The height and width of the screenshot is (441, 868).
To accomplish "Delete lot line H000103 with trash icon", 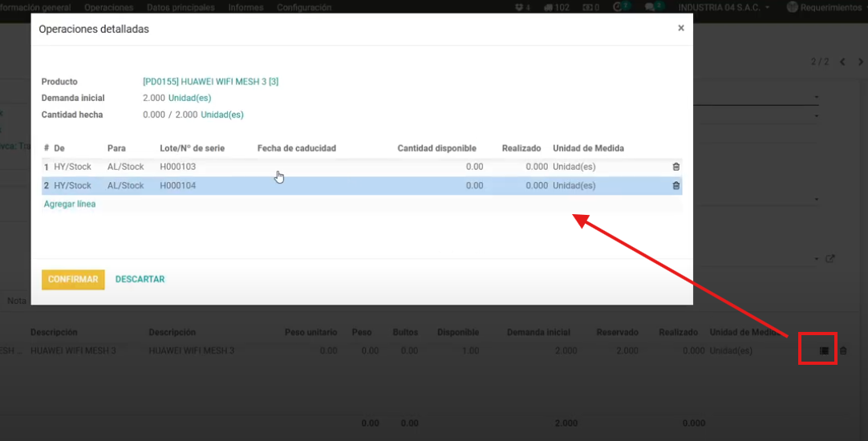I will [675, 167].
